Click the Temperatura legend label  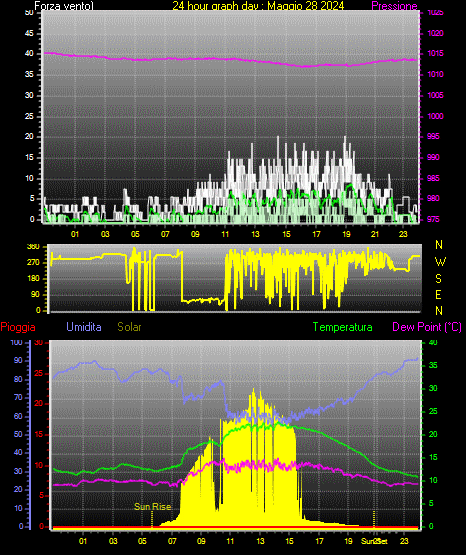coord(343,327)
